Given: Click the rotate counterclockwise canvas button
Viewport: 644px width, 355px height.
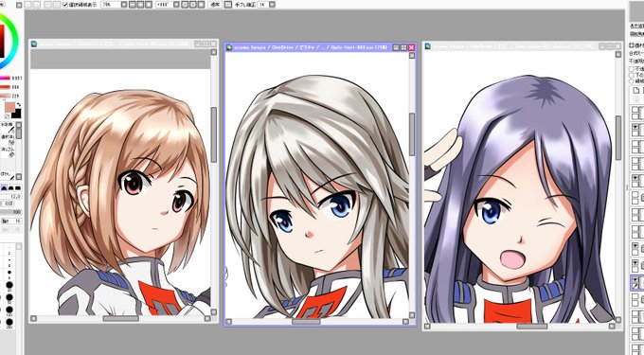Looking at the screenshot, I should pos(185,5).
